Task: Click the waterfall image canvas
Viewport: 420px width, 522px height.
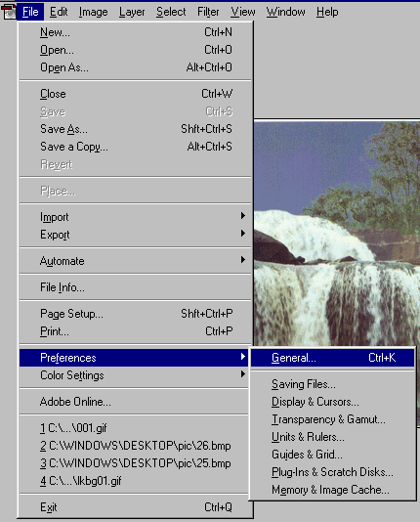Action: pos(337,233)
